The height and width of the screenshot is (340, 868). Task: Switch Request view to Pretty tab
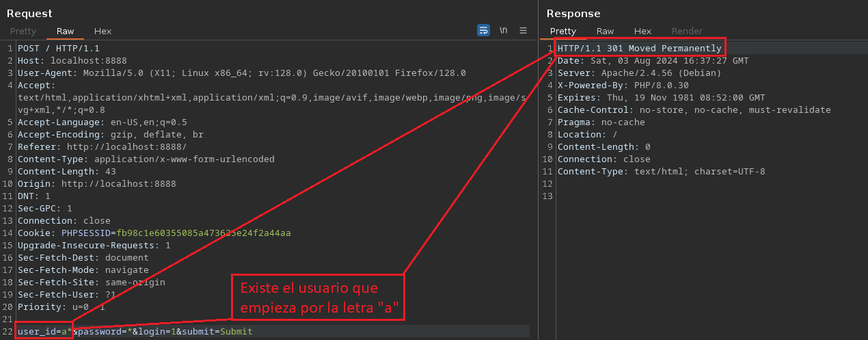tap(23, 31)
